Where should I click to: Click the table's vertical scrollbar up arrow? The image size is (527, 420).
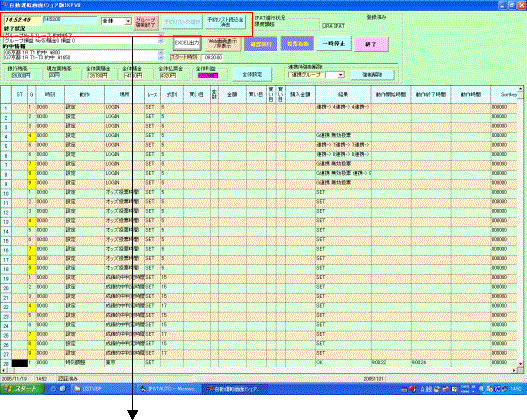coord(520,89)
